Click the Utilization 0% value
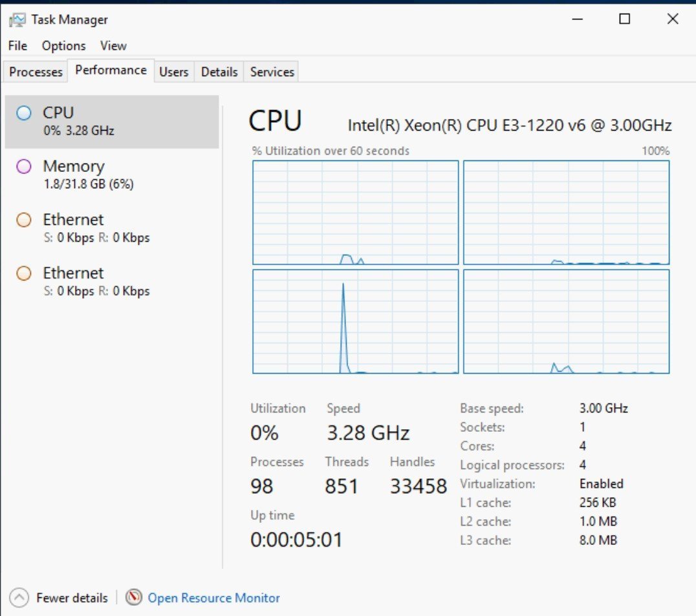This screenshot has height=616, width=696. 264,433
